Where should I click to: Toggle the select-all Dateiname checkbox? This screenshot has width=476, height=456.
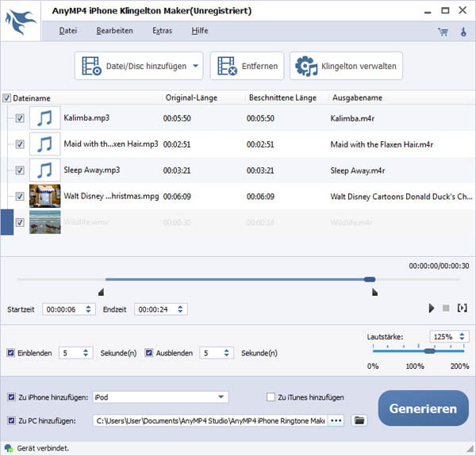pyautogui.click(x=6, y=98)
